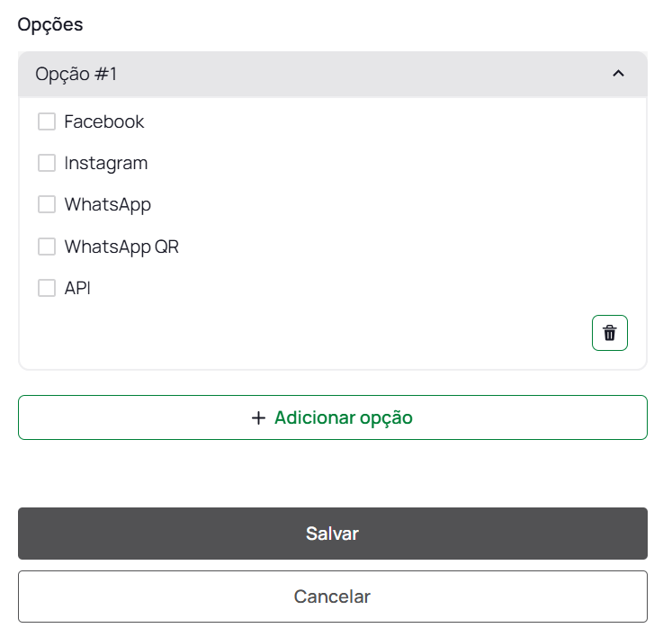This screenshot has width=672, height=637.
Task: Check the WhatsApp checkbox box
Action: pyautogui.click(x=47, y=204)
